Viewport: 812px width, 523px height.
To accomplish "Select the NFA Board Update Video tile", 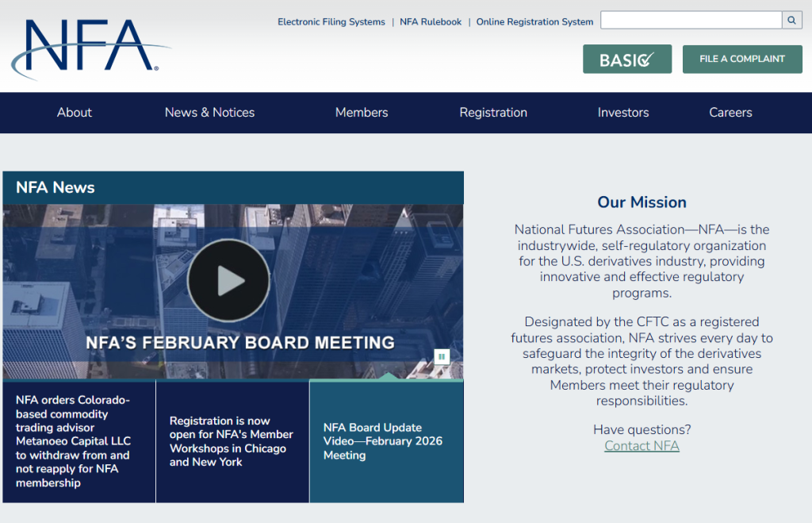I will 386,441.
